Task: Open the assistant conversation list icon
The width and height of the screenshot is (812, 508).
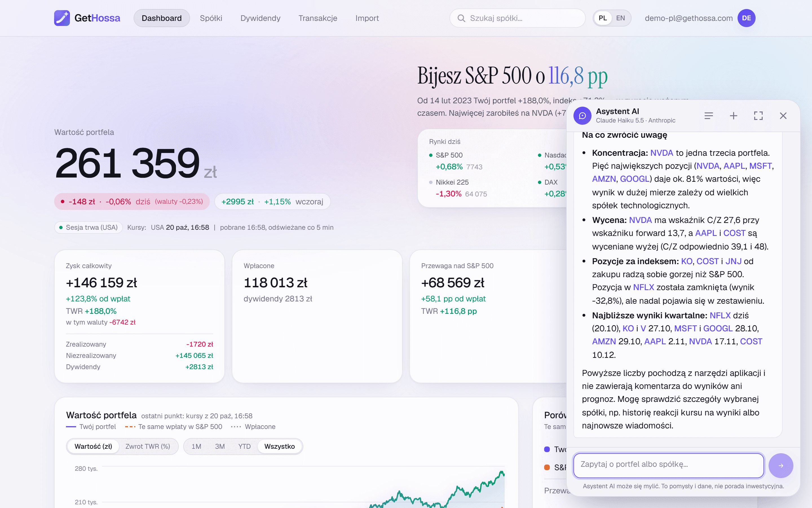Action: point(709,116)
